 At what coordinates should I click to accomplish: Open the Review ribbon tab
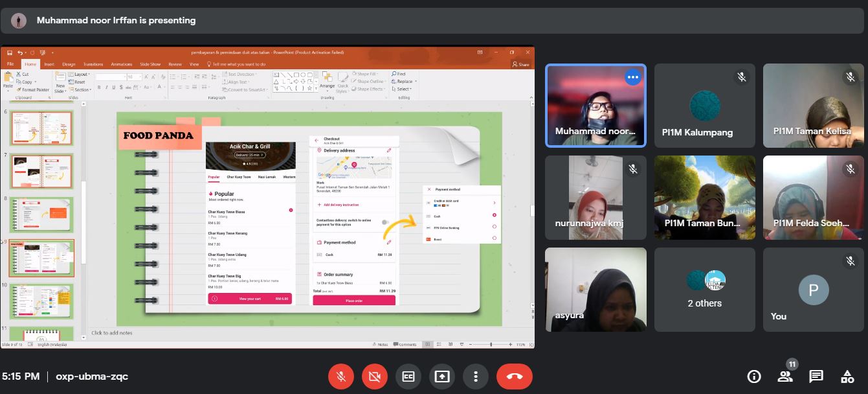click(175, 64)
